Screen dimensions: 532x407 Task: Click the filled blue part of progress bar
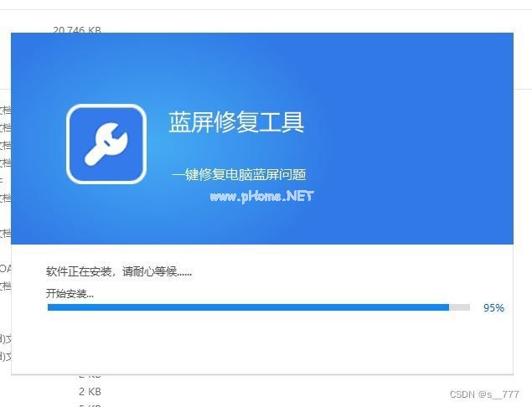click(248, 307)
